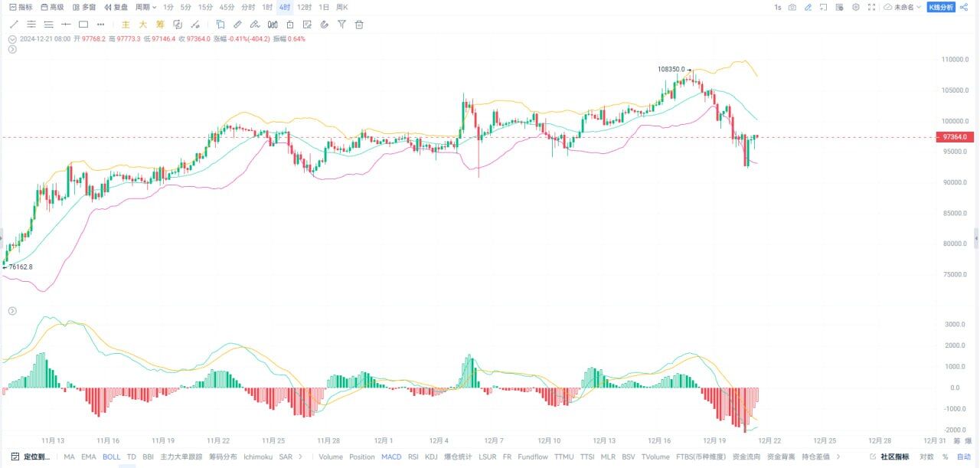Click the share icon at top right
Viewport: 980px width, 468px height.
963,7
